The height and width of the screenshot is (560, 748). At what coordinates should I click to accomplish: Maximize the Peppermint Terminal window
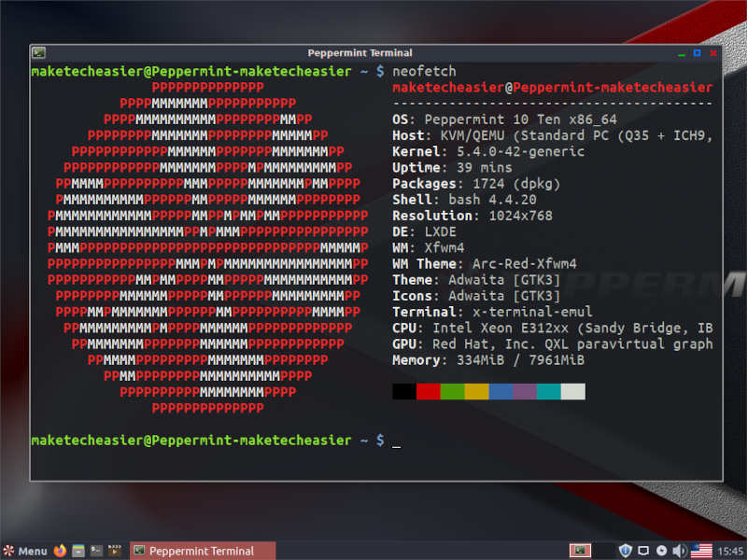pyautogui.click(x=697, y=53)
